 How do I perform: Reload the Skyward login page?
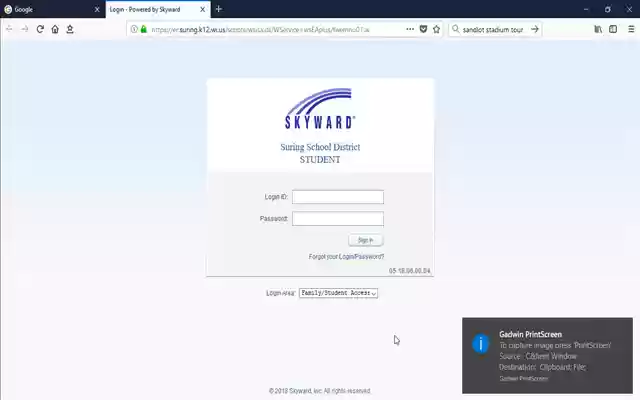coord(40,29)
